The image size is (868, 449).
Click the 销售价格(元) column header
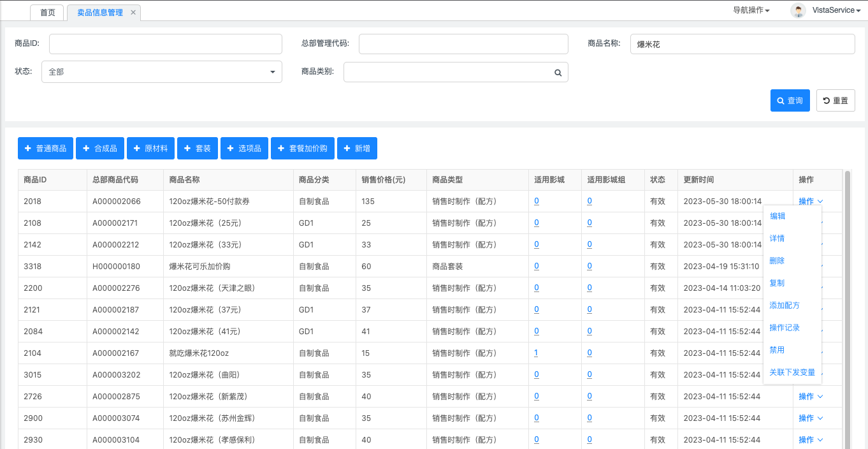[x=383, y=180]
